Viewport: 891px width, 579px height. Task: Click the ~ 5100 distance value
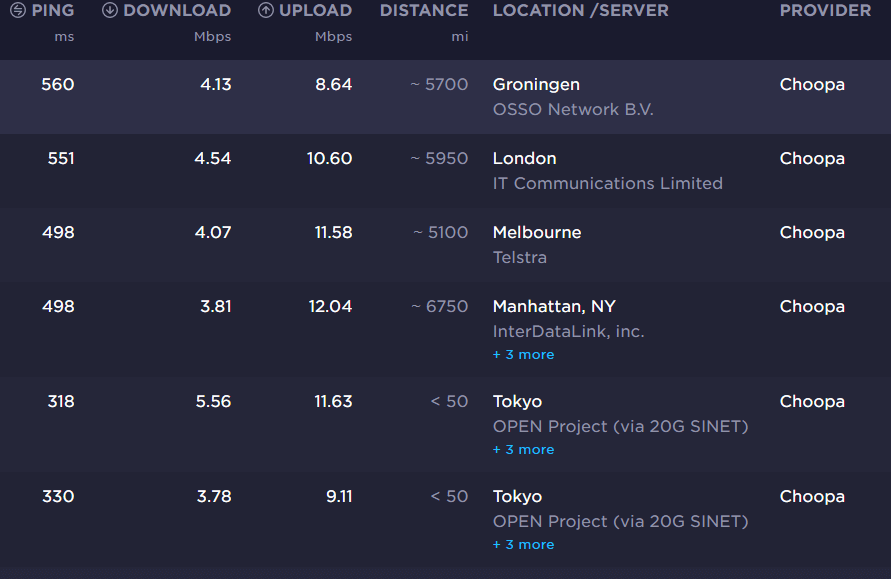pos(441,232)
